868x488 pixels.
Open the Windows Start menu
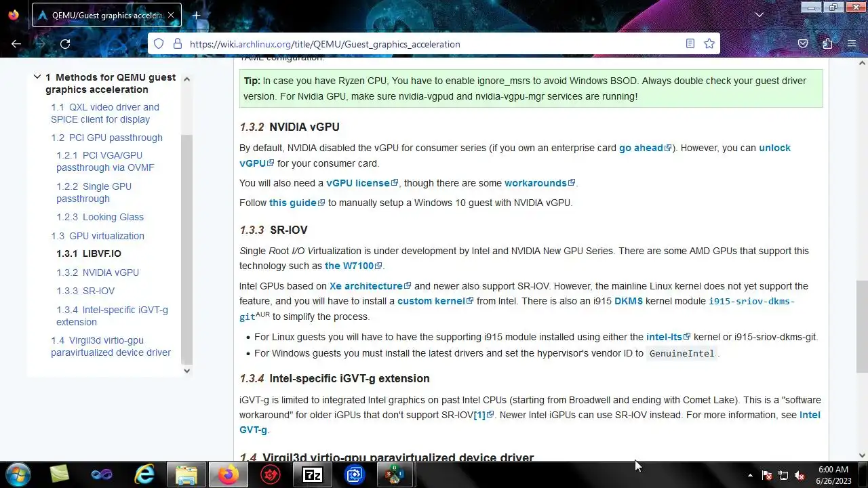16,475
